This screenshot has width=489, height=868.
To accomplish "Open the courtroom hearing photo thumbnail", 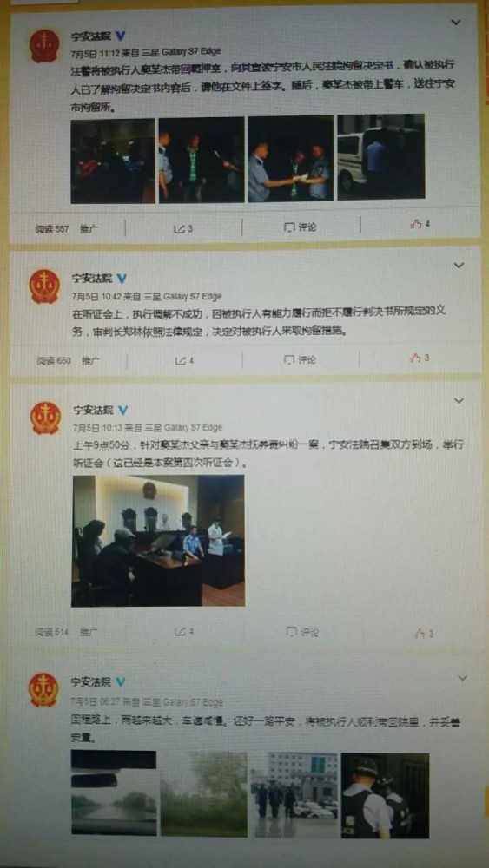I will [158, 540].
